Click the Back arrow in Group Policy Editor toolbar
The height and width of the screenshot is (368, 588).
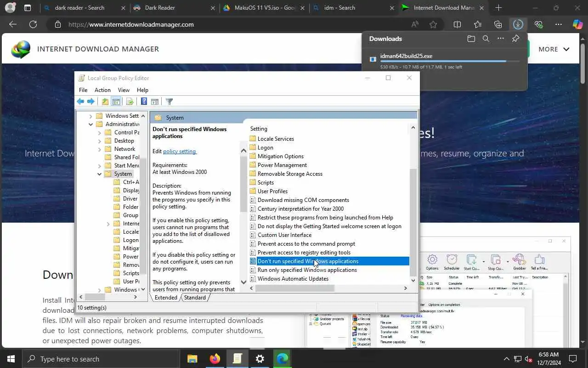(x=81, y=102)
